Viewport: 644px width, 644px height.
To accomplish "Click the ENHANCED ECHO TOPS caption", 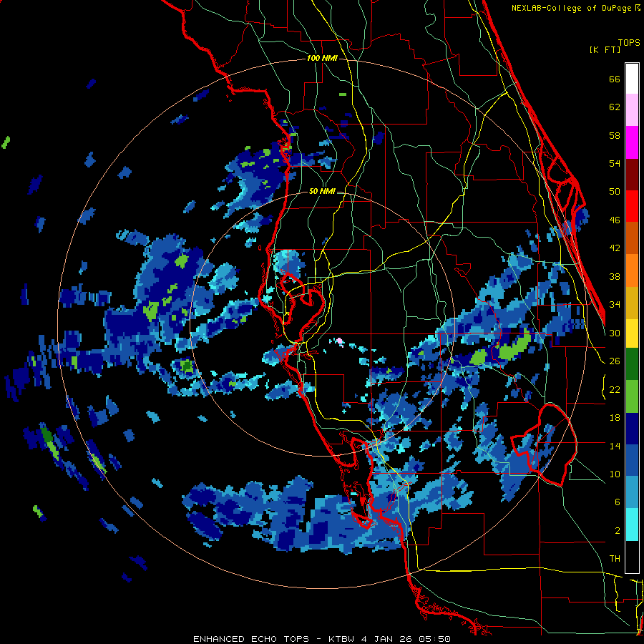I will [251, 639].
